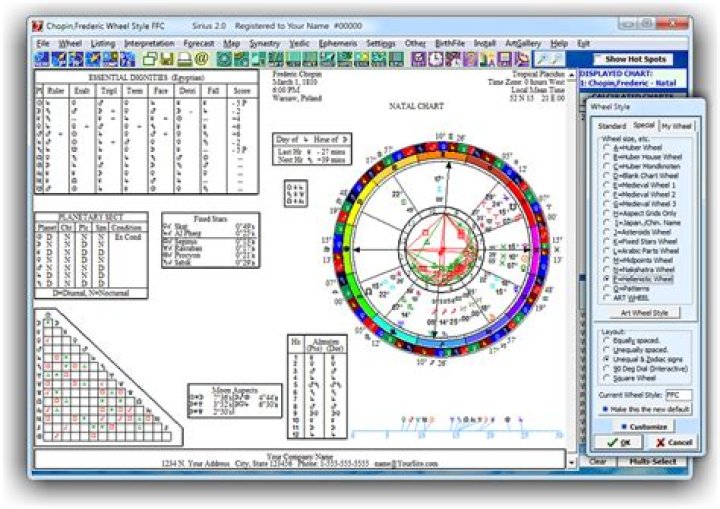
Task: Switch to the My Wheel tab
Action: pyautogui.click(x=677, y=126)
